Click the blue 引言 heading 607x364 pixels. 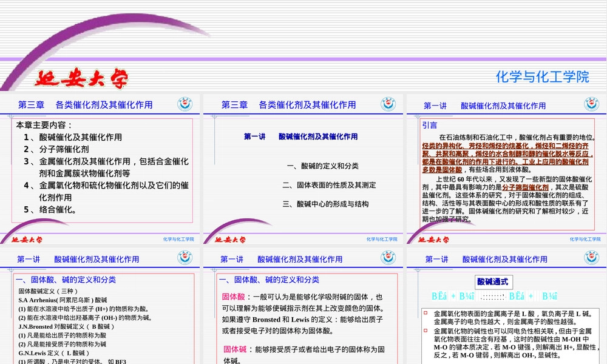pyautogui.click(x=430, y=125)
